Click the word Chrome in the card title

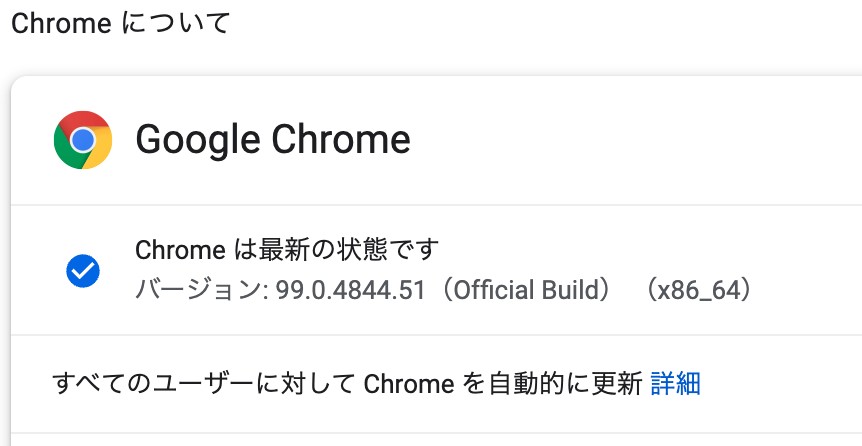[341, 139]
